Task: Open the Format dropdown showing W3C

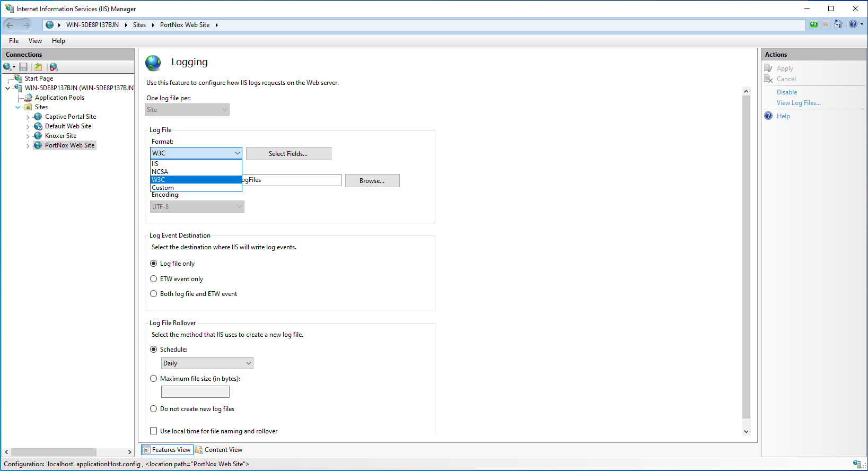Action: [x=196, y=153]
